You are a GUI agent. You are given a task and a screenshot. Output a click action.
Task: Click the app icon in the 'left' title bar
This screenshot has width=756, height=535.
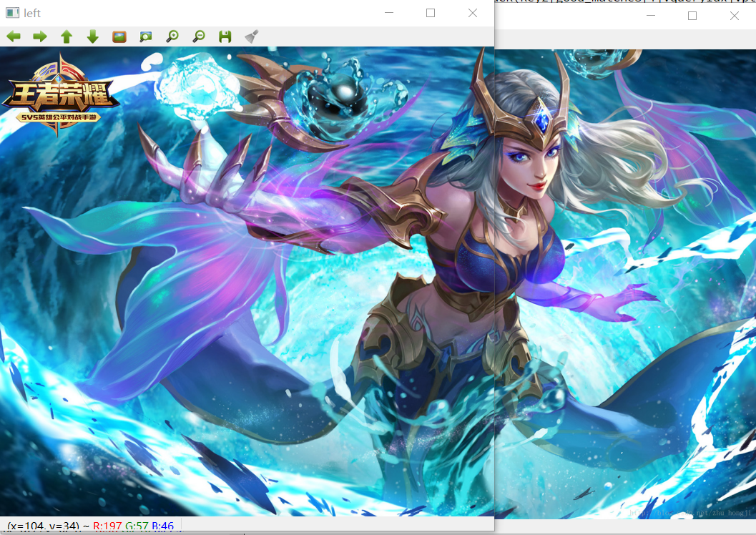point(12,13)
